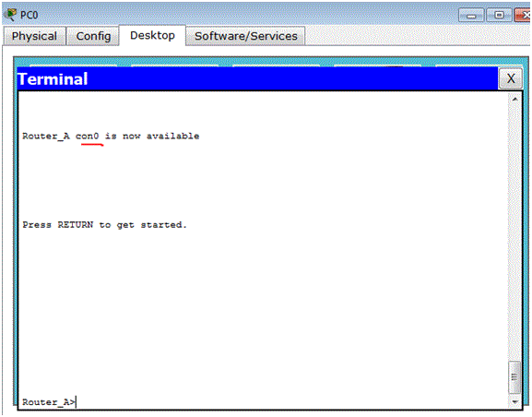Click the PC0 device icon in title bar
This screenshot has width=532, height=417.
click(10, 15)
